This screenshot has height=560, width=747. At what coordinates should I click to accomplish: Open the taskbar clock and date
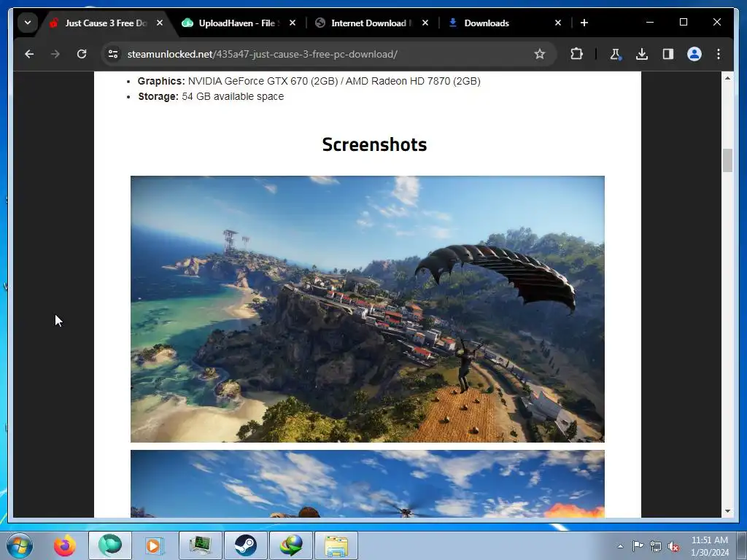[x=710, y=546]
